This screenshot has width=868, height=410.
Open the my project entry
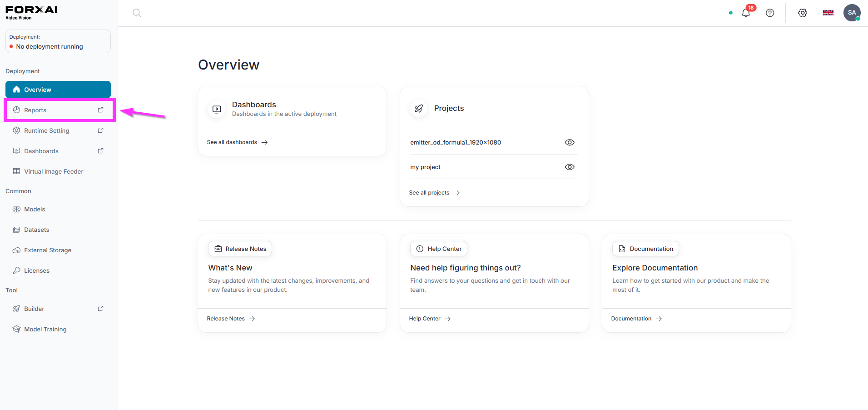425,167
